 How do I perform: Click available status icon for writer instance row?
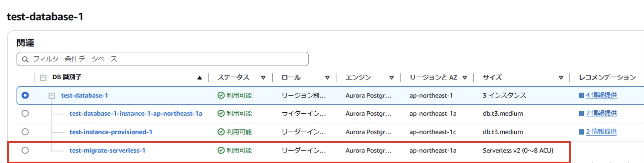pos(221,113)
